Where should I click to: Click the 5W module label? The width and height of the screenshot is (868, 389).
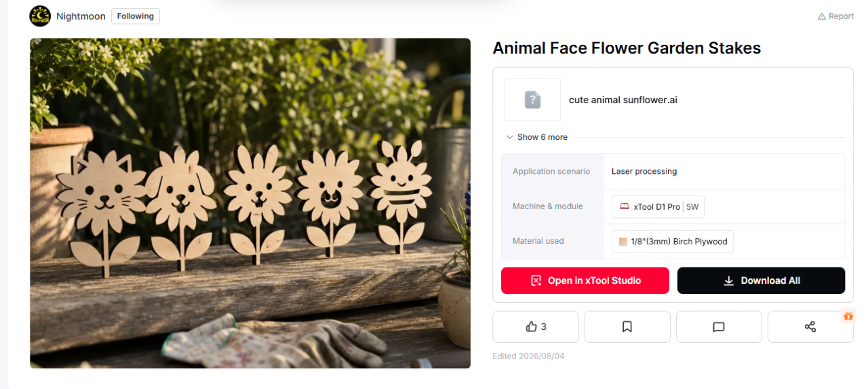[692, 206]
